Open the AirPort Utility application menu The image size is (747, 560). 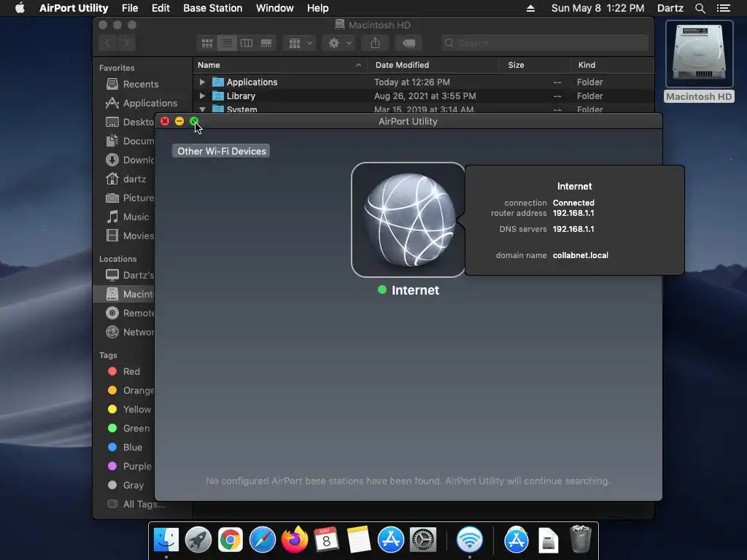coord(74,8)
